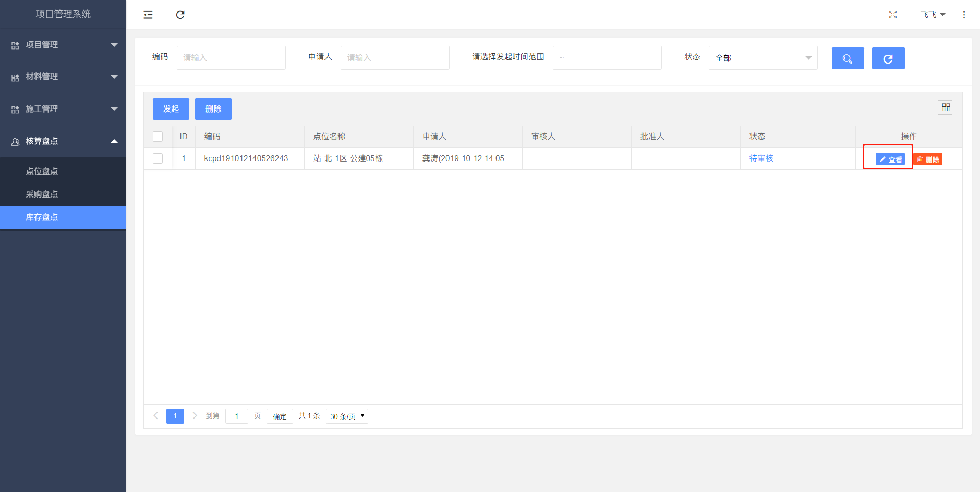Click the 施工管理 sidebar icon

(x=15, y=109)
